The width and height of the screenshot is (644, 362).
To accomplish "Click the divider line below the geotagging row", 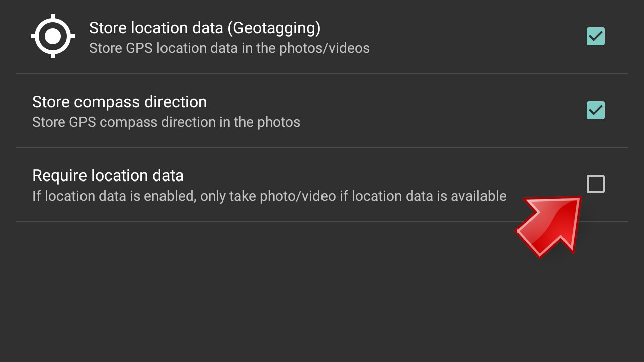I will pos(322,73).
